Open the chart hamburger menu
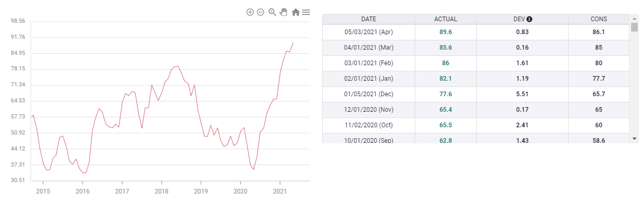 [x=306, y=12]
